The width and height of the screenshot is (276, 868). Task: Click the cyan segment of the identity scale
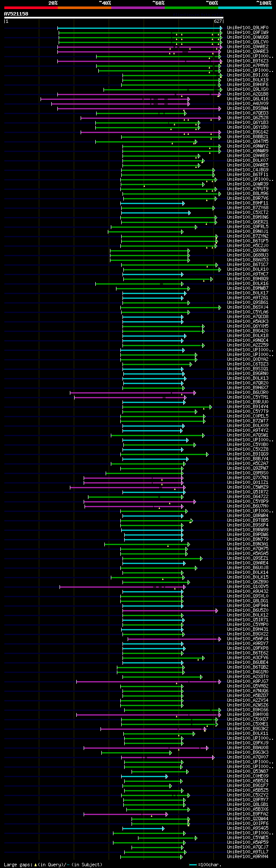245,8
